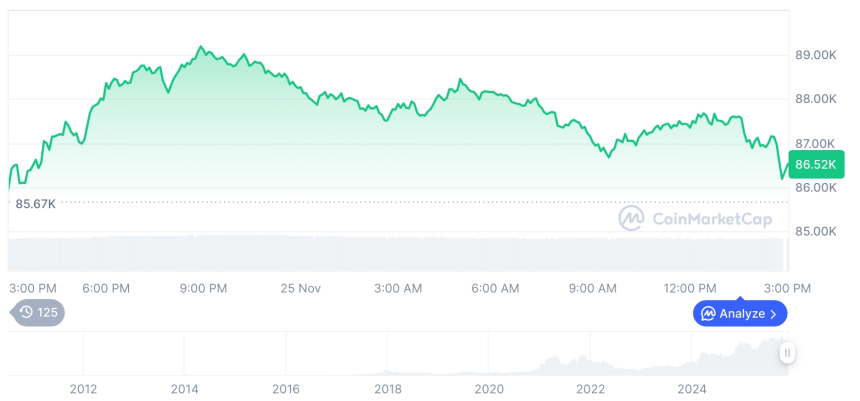860x401 pixels.
Task: Click the 9:00 PM time axis label
Action: (203, 288)
